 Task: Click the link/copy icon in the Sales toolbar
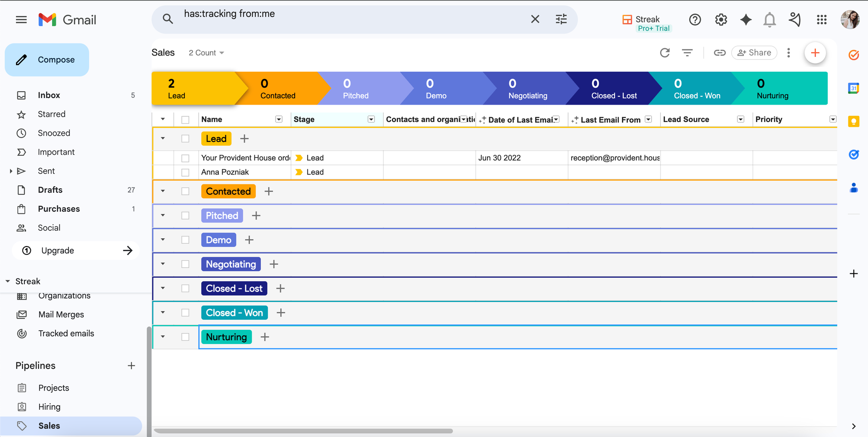[720, 53]
